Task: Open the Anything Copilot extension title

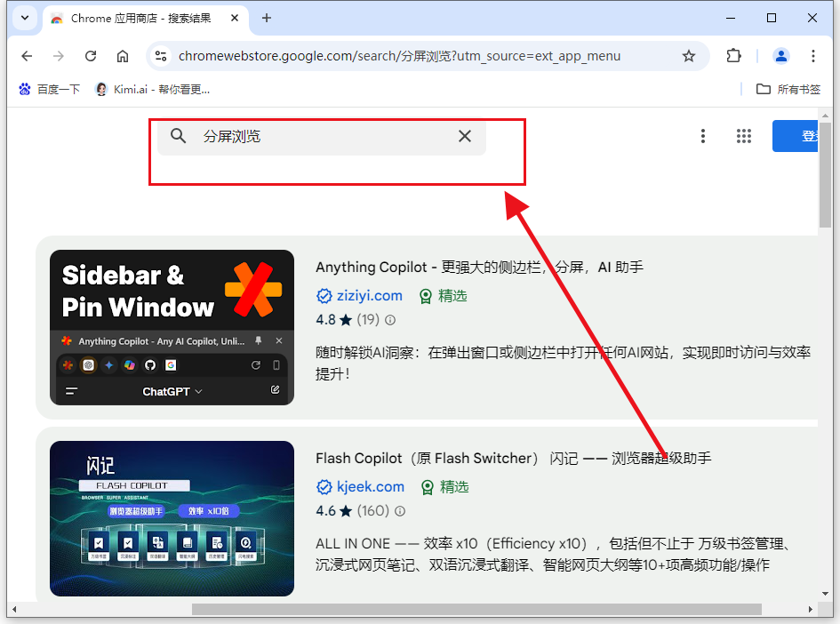Action: pyautogui.click(x=479, y=267)
